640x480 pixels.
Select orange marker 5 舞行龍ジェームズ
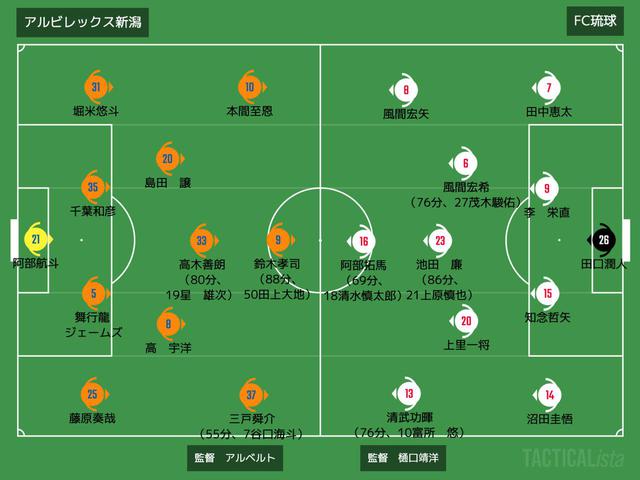point(95,293)
